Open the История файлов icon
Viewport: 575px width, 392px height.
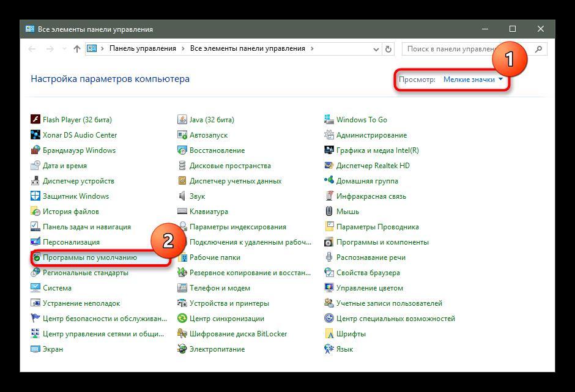click(x=35, y=212)
